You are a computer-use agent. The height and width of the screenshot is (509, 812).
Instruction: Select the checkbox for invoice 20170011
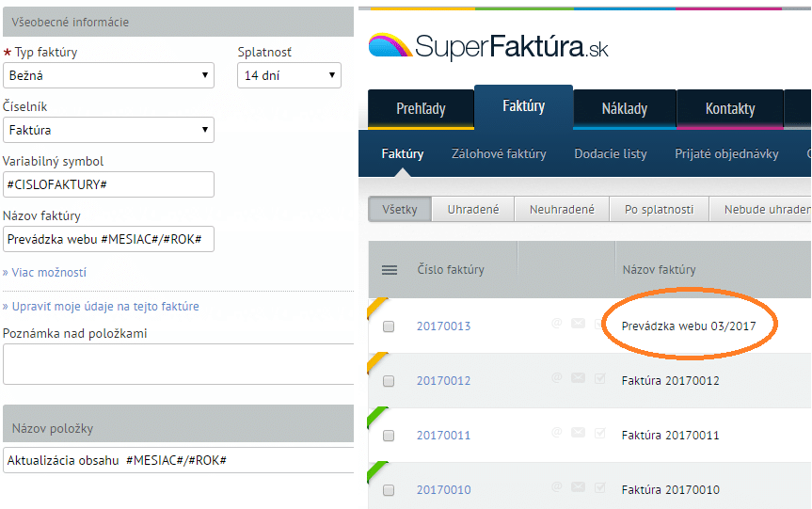(389, 436)
